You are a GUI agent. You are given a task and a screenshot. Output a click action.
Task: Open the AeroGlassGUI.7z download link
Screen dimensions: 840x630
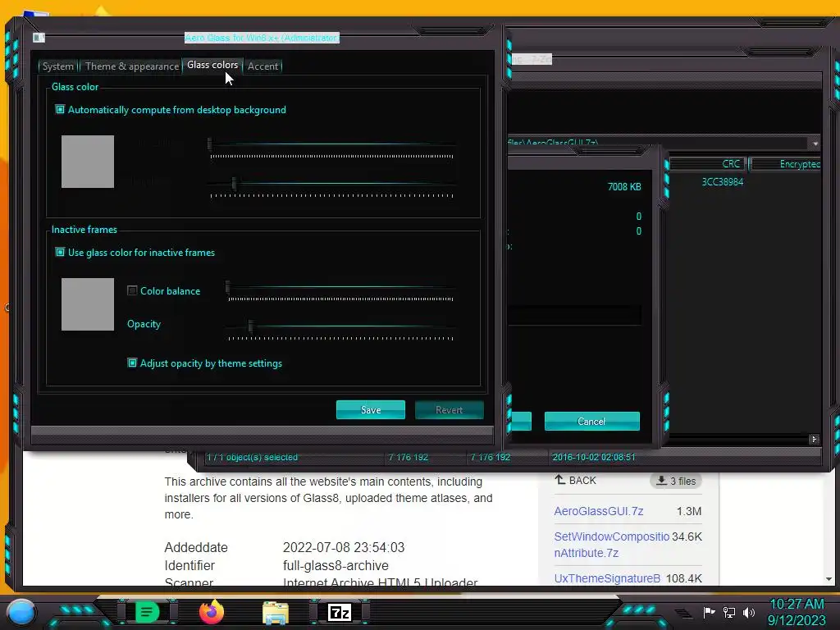click(598, 511)
